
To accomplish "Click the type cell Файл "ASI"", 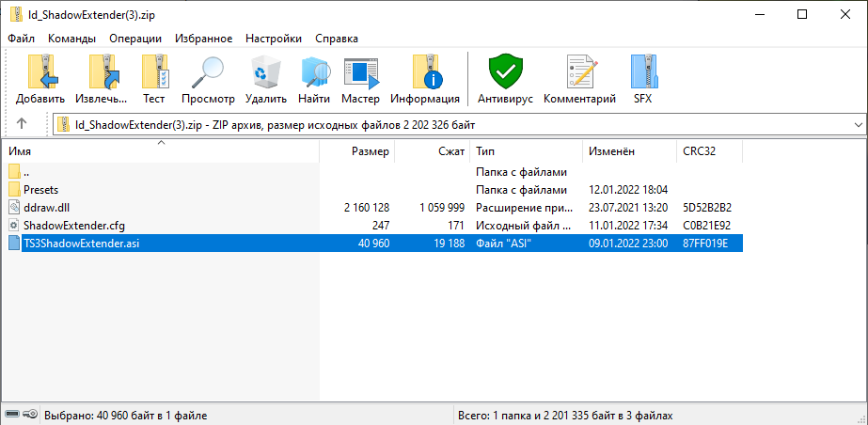I will tap(504, 243).
